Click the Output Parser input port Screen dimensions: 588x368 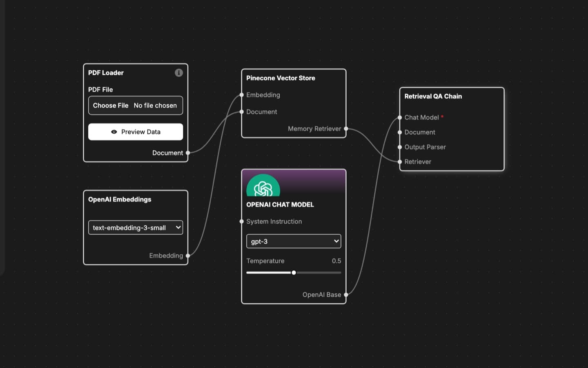[400, 147]
